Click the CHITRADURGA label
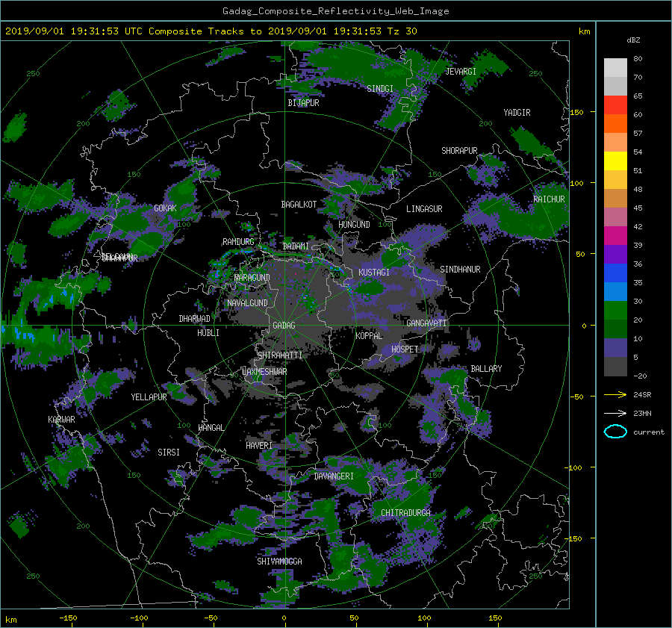The width and height of the screenshot is (672, 628). pyautogui.click(x=405, y=513)
